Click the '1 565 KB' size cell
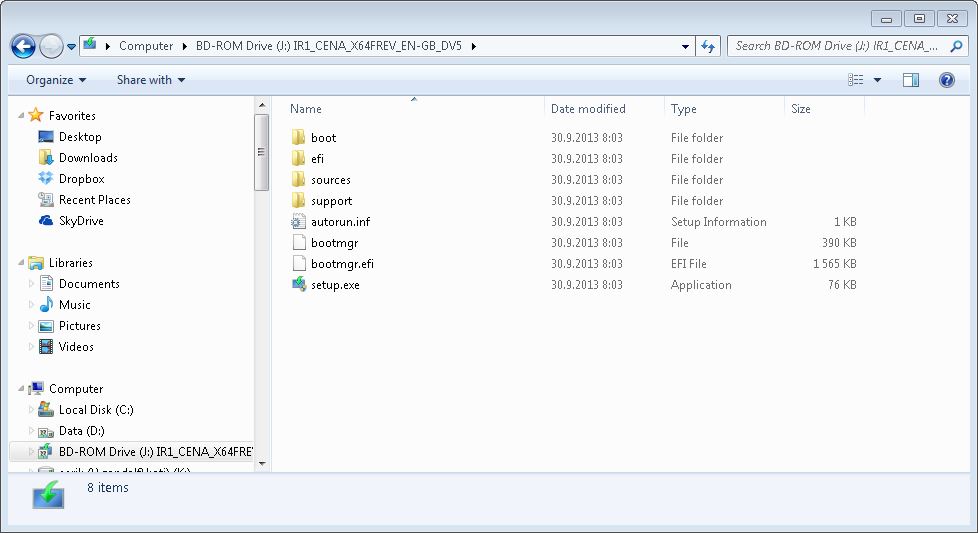978x533 pixels. pos(835,264)
